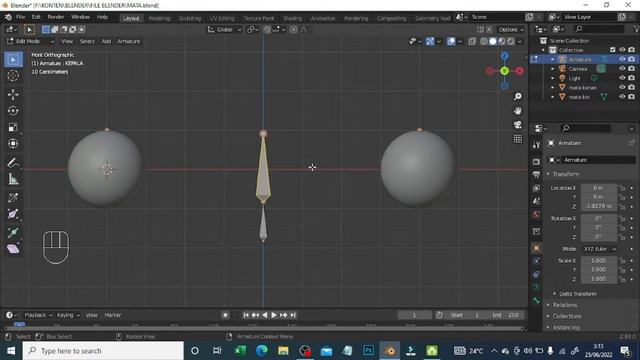Click the red X axis gizmo ball
The height and width of the screenshot is (360, 640).
pyautogui.click(x=519, y=71)
